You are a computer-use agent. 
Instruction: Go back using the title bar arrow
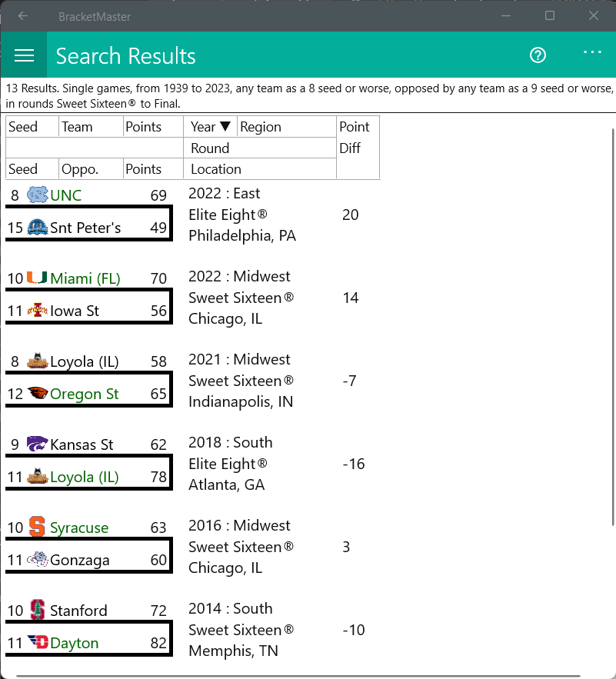[23, 16]
